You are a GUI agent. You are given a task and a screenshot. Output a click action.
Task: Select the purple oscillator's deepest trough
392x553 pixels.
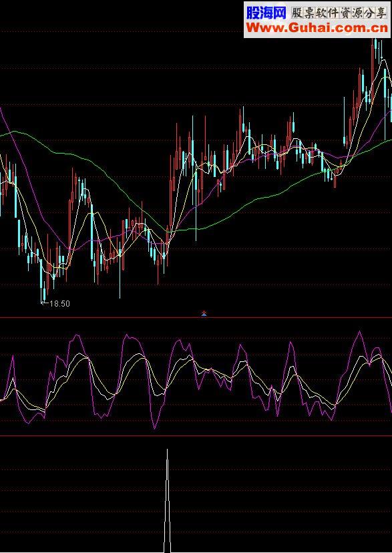pos(154,427)
